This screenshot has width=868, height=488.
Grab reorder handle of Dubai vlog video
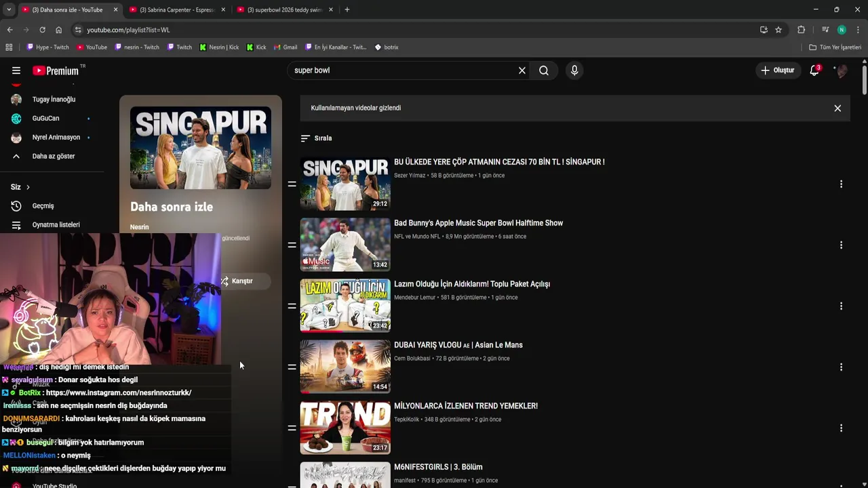(292, 367)
